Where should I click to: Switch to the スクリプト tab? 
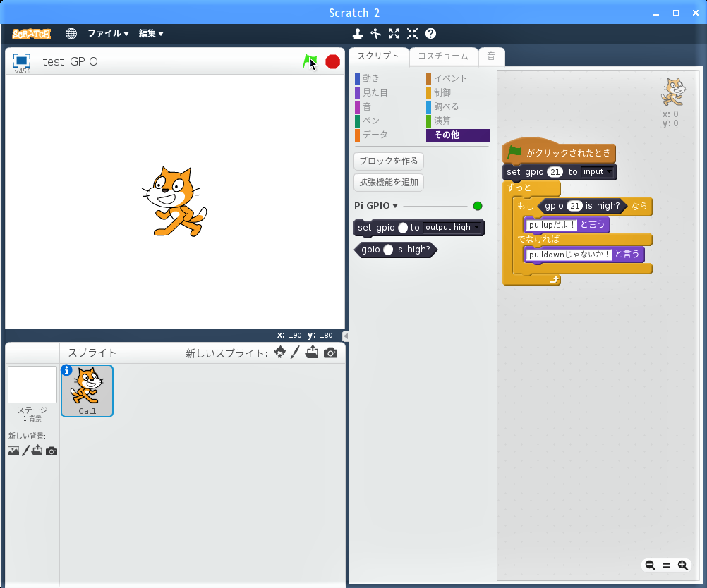click(x=378, y=56)
